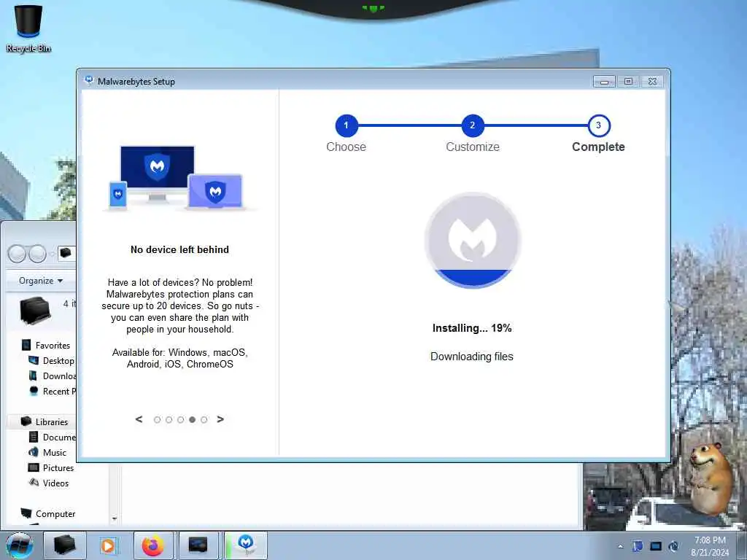Maximize the Malwarebytes Setup window
This screenshot has height=560, width=747.
tap(628, 82)
